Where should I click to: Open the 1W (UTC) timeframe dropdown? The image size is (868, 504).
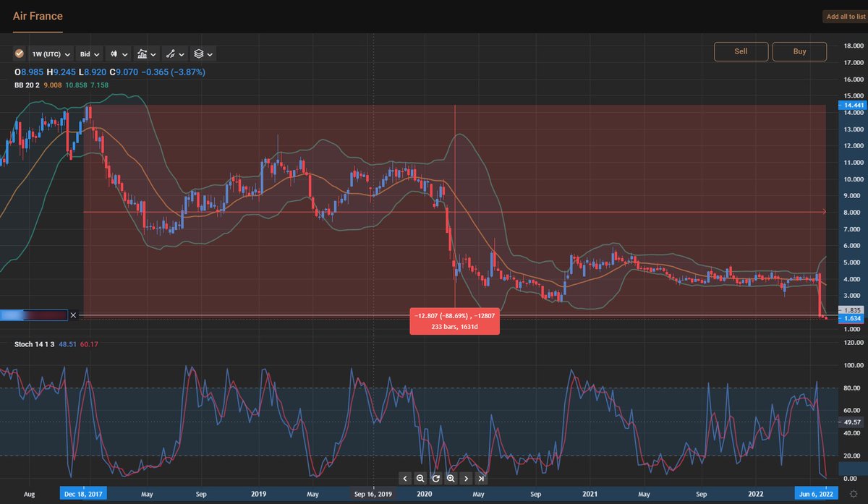click(51, 54)
